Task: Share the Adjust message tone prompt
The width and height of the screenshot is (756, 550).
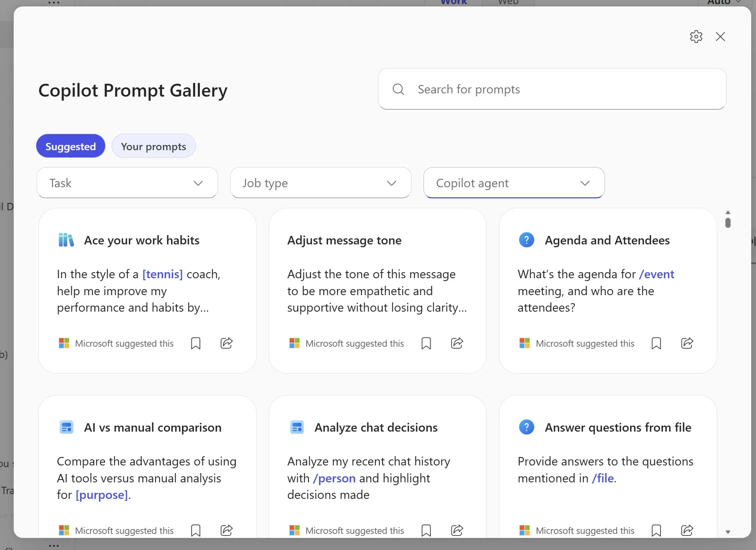Action: (x=457, y=343)
